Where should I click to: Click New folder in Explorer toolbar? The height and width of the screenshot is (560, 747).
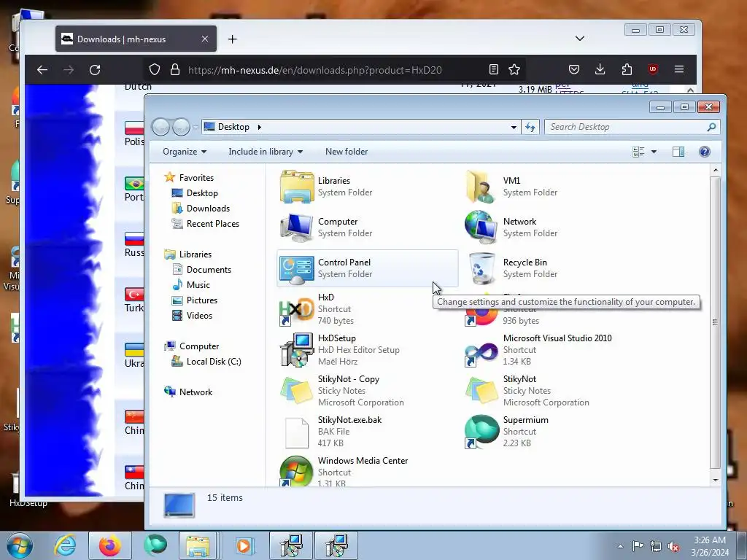347,152
